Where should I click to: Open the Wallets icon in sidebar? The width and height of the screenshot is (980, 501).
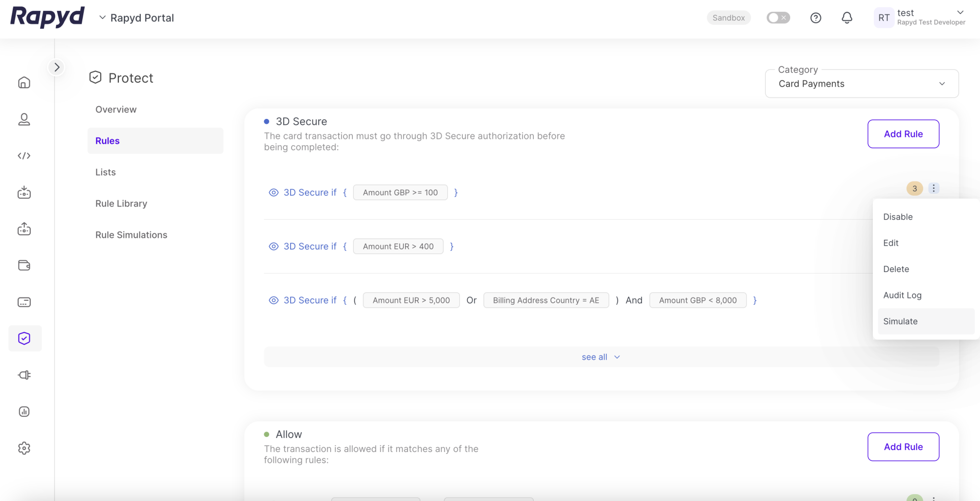point(24,265)
